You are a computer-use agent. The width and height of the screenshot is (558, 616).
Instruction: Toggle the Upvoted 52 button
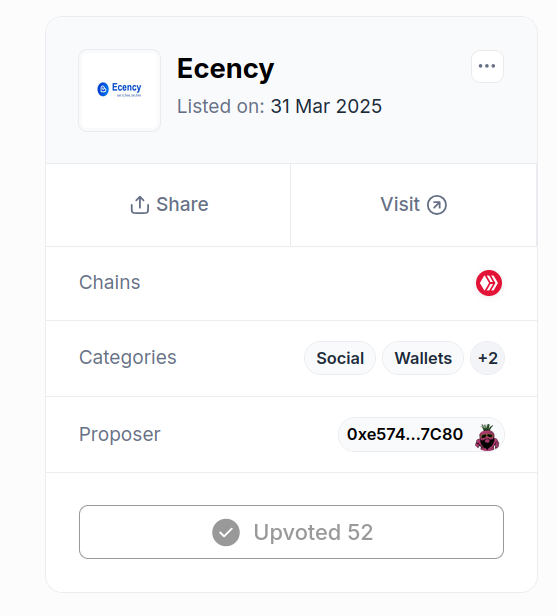click(x=291, y=532)
